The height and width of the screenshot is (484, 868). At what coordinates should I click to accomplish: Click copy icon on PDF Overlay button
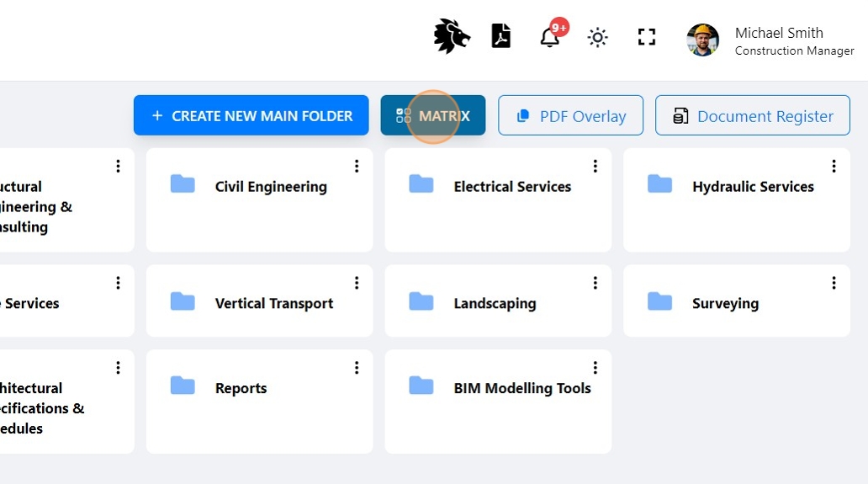(522, 116)
